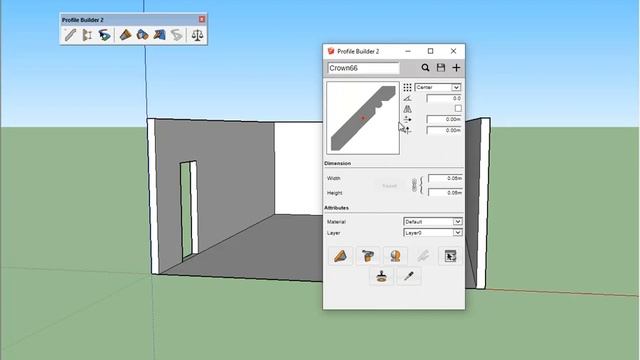Screen dimensions: 640x360
Task: Click the orange sphere button in dialog
Action: tap(395, 256)
